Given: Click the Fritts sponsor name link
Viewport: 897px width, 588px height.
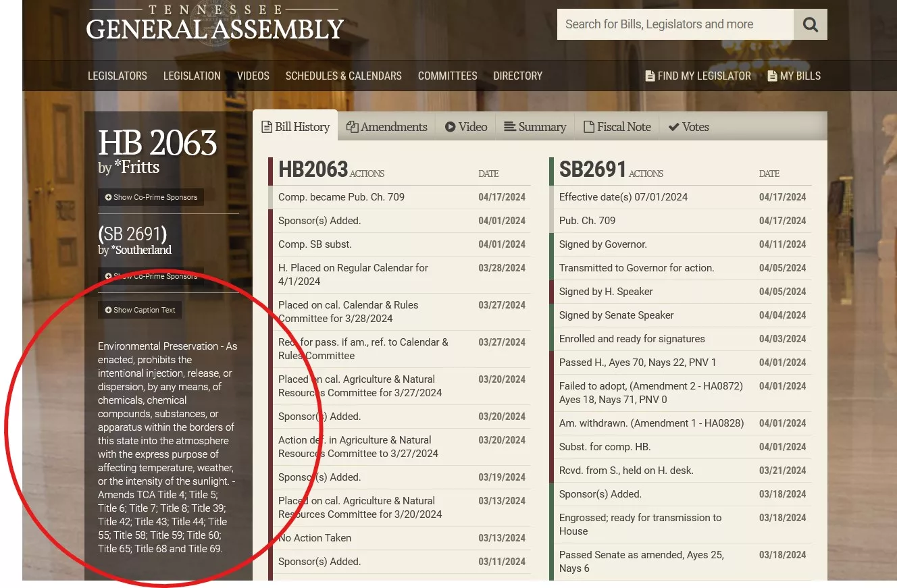Looking at the screenshot, I should (x=139, y=167).
